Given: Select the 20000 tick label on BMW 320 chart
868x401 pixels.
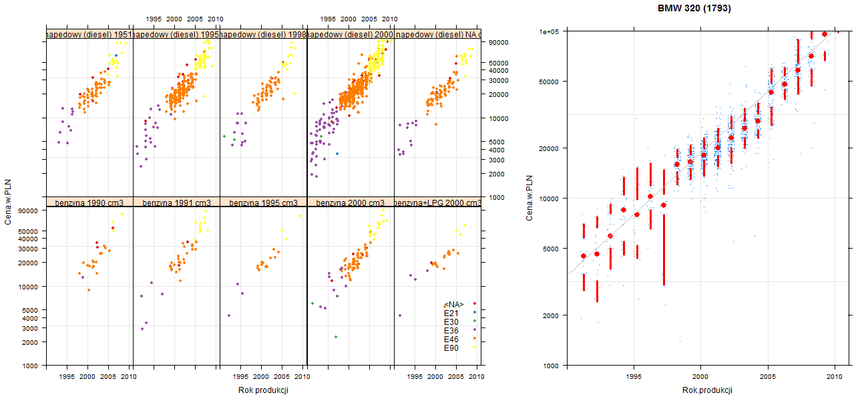Looking at the screenshot, I should point(549,148).
